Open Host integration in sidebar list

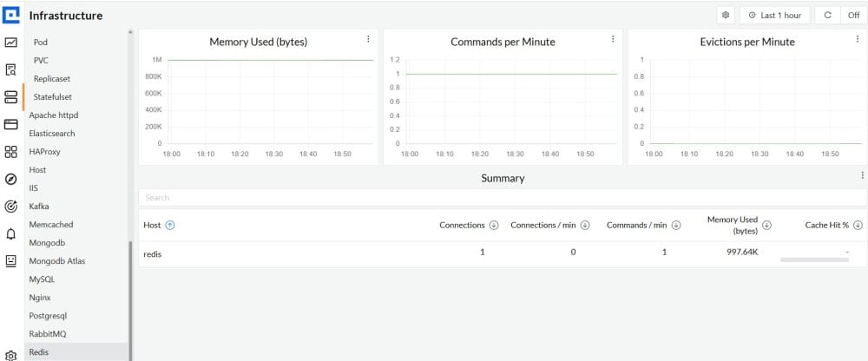[37, 170]
